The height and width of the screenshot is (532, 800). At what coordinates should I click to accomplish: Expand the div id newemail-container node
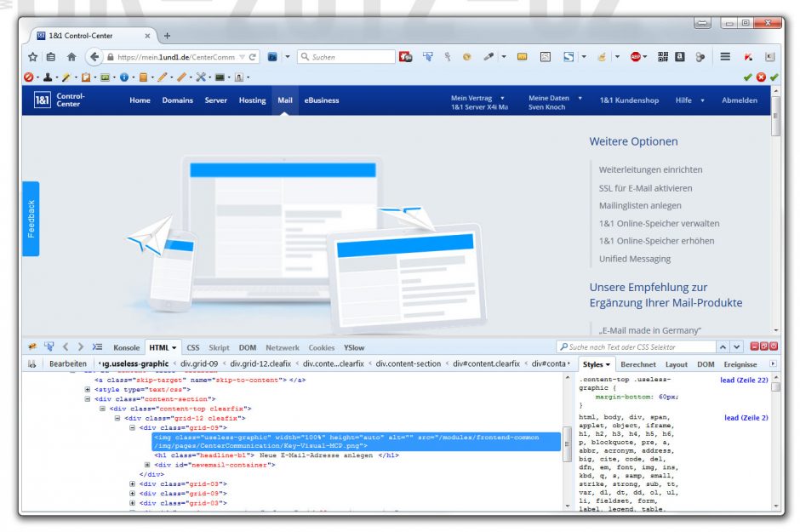tap(147, 465)
